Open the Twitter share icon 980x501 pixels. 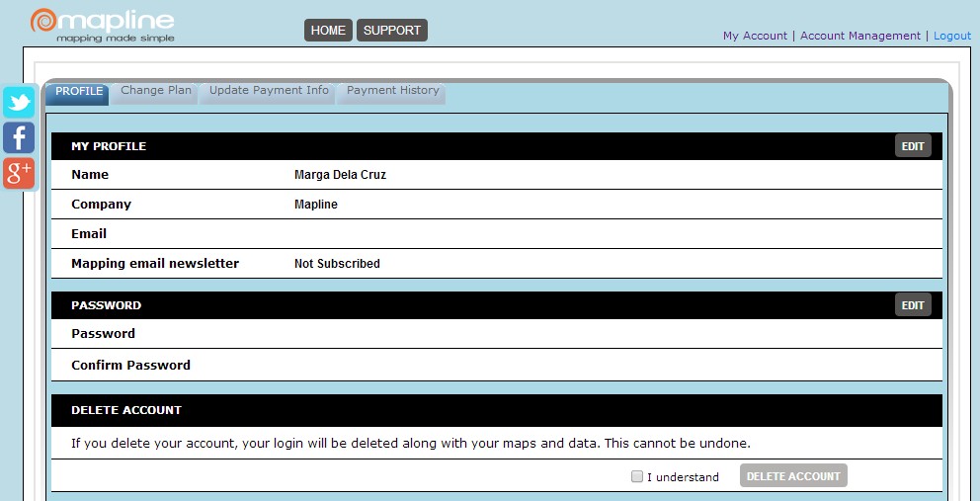pos(19,102)
